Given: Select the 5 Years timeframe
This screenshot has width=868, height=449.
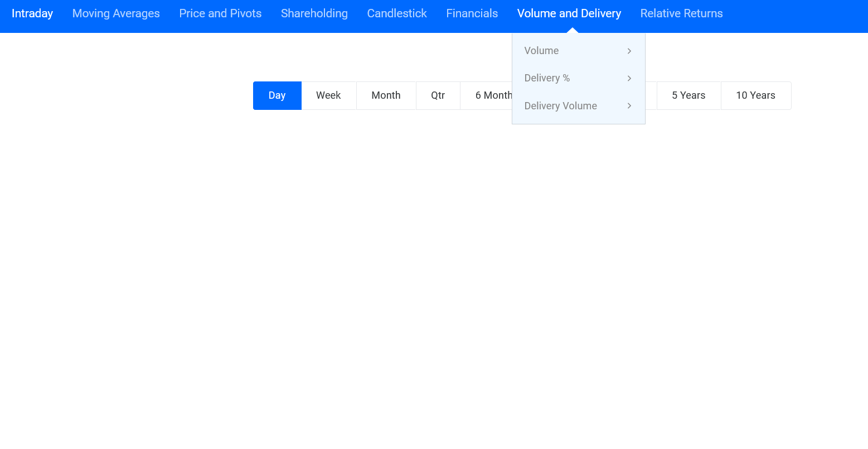Looking at the screenshot, I should 688,95.
